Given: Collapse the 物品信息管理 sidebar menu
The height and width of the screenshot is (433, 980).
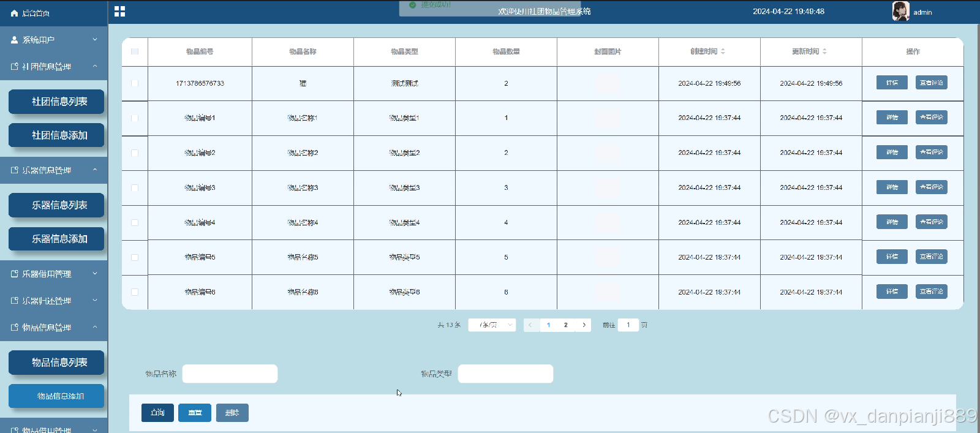Looking at the screenshot, I should (54, 328).
